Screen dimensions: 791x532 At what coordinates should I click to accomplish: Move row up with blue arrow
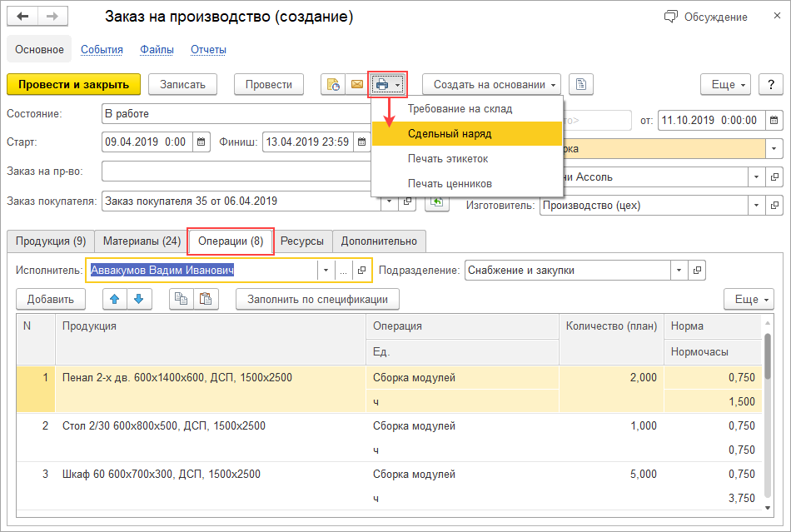(x=115, y=299)
